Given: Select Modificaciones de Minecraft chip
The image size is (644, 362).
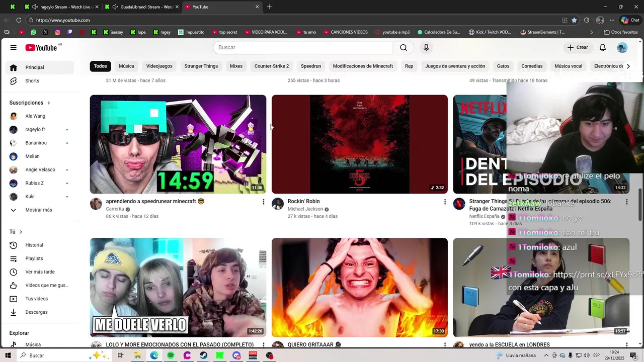Looking at the screenshot, I should 363,66.
